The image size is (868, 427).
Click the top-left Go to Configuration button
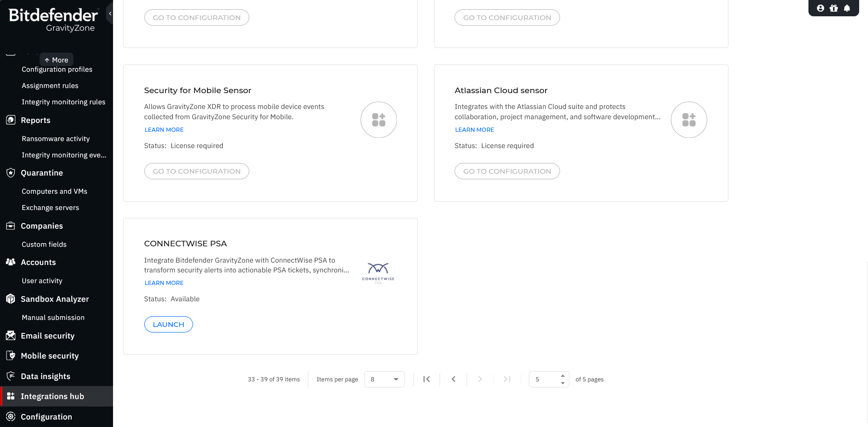(196, 17)
